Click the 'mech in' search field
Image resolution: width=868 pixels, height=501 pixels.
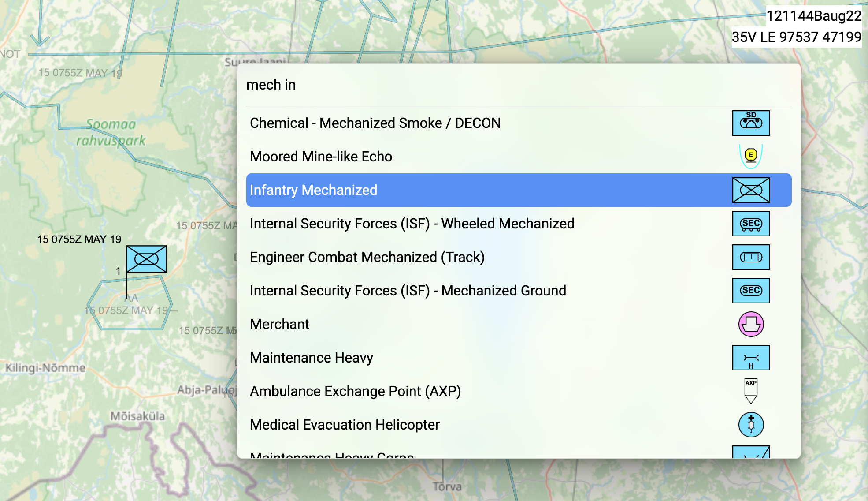(x=485, y=85)
